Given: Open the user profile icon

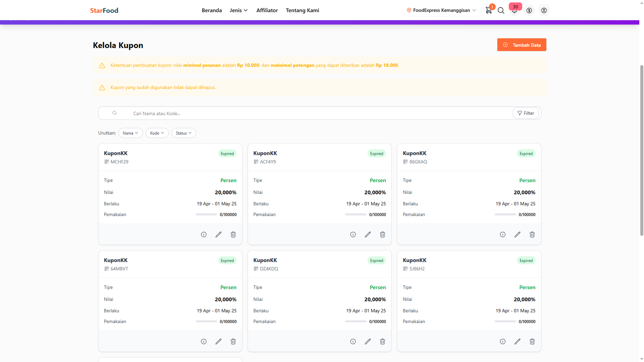Looking at the screenshot, I should [x=544, y=10].
